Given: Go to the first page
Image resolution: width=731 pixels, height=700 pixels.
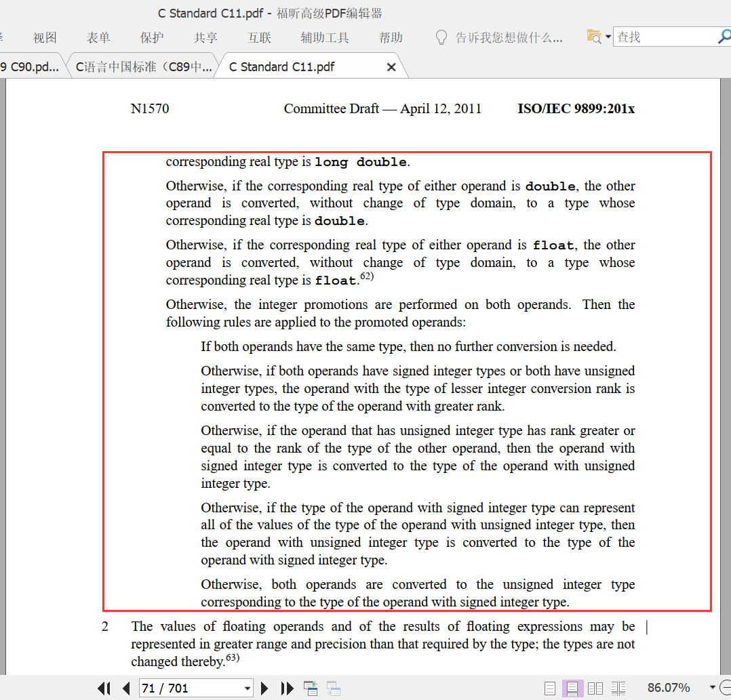Looking at the screenshot, I should pos(104,688).
